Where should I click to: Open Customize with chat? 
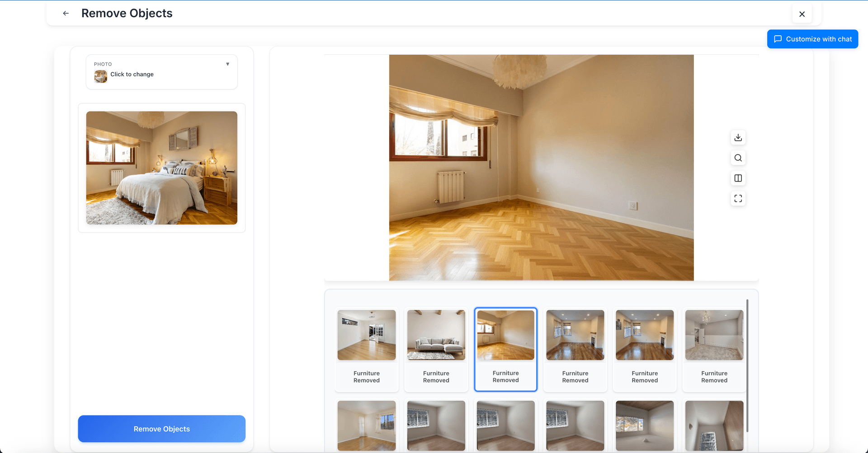pos(812,39)
